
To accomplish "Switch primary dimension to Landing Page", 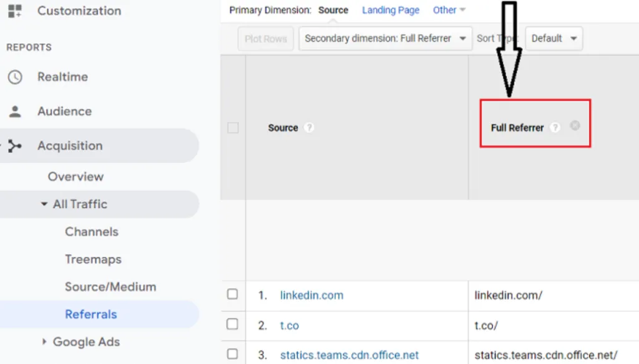I will pyautogui.click(x=391, y=10).
